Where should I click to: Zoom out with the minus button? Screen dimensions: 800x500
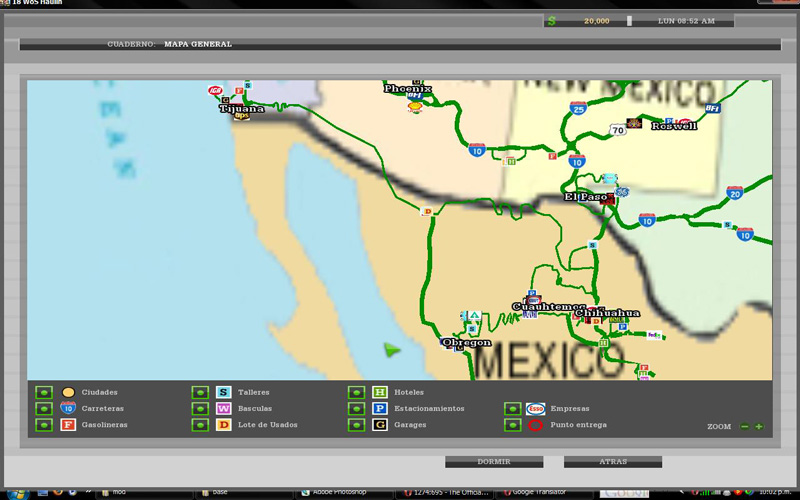[744, 427]
